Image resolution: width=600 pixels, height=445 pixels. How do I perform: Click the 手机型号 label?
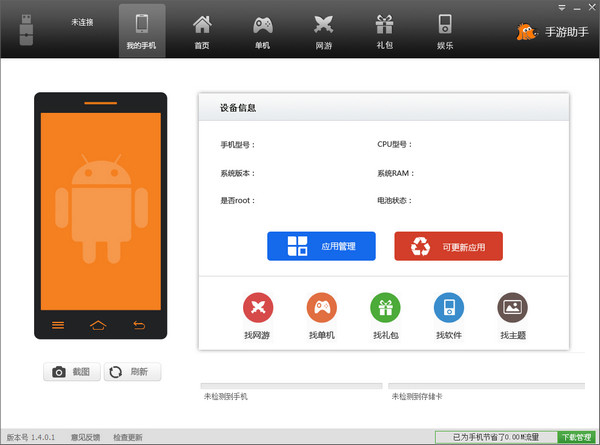point(237,145)
